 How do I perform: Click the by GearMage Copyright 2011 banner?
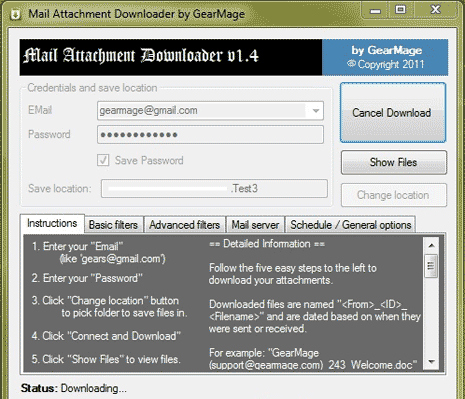point(385,57)
